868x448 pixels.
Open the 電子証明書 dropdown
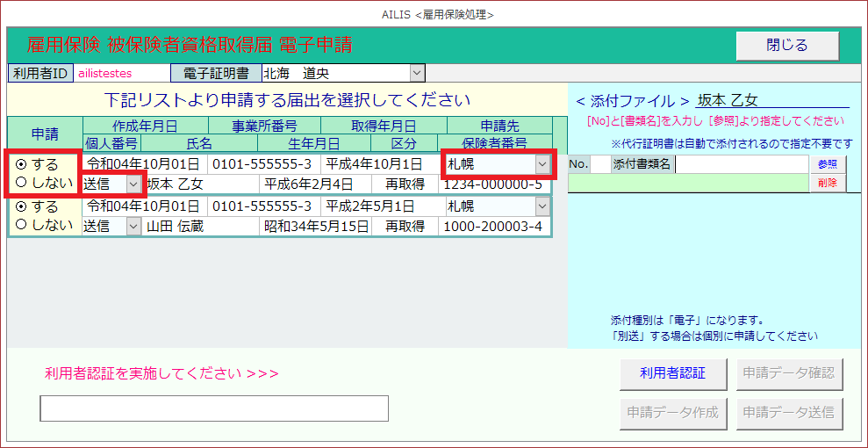click(x=417, y=73)
